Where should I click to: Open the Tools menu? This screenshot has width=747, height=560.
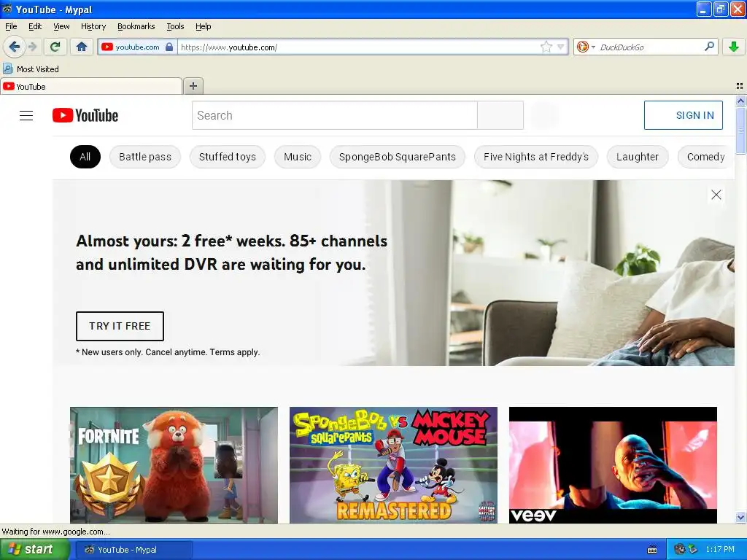coord(175,26)
